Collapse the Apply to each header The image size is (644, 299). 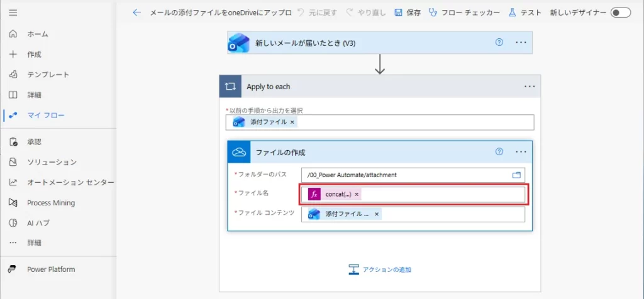point(380,87)
